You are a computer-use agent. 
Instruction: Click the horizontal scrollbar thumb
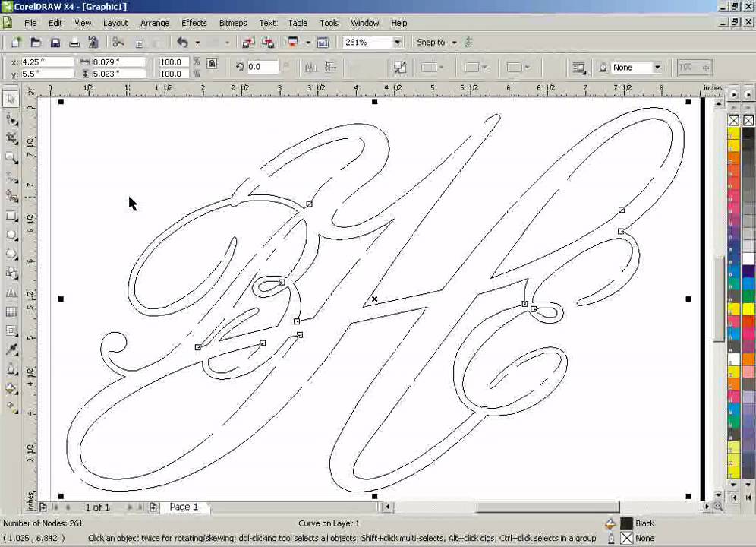pos(548,507)
